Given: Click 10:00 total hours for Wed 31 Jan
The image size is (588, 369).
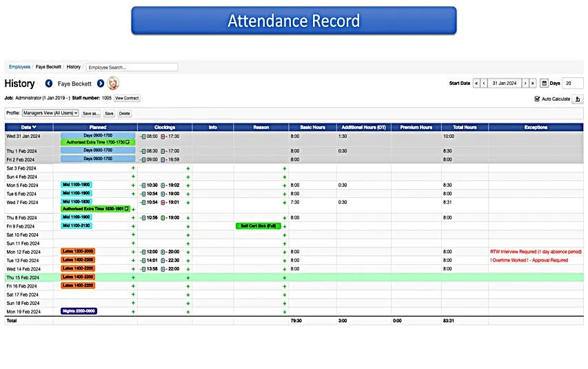Looking at the screenshot, I should point(449,137).
